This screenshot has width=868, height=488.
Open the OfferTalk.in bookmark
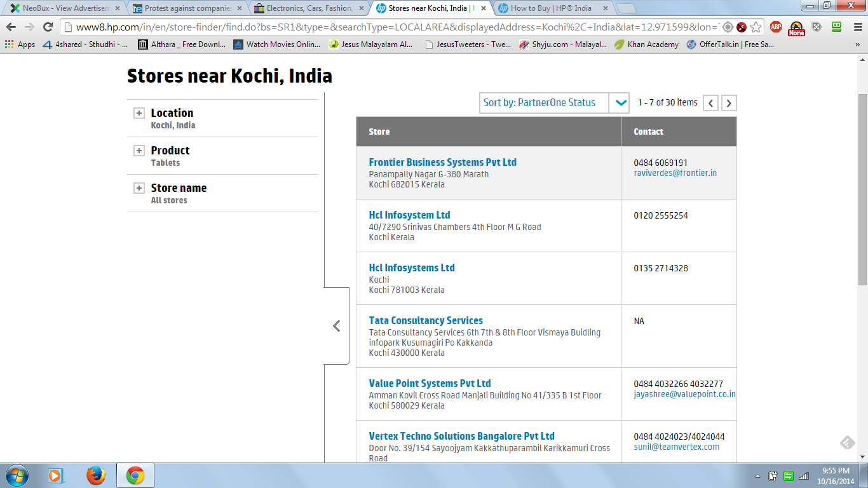point(730,44)
